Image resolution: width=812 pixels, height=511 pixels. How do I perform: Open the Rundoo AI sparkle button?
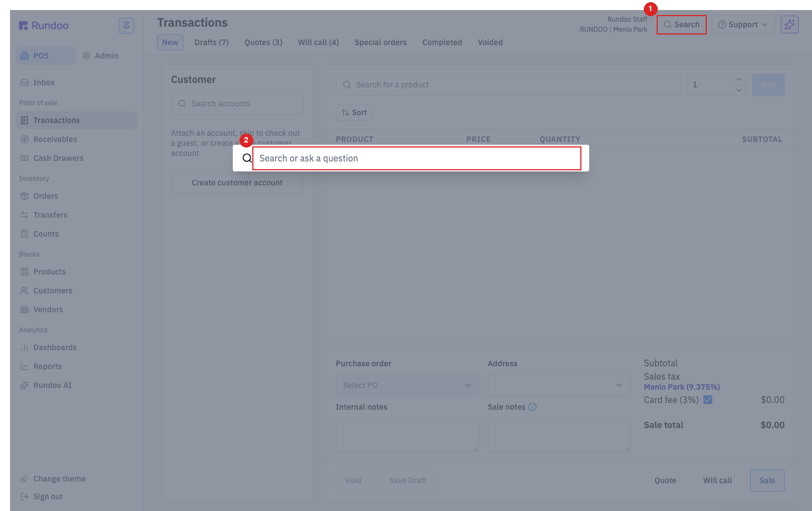pos(790,24)
